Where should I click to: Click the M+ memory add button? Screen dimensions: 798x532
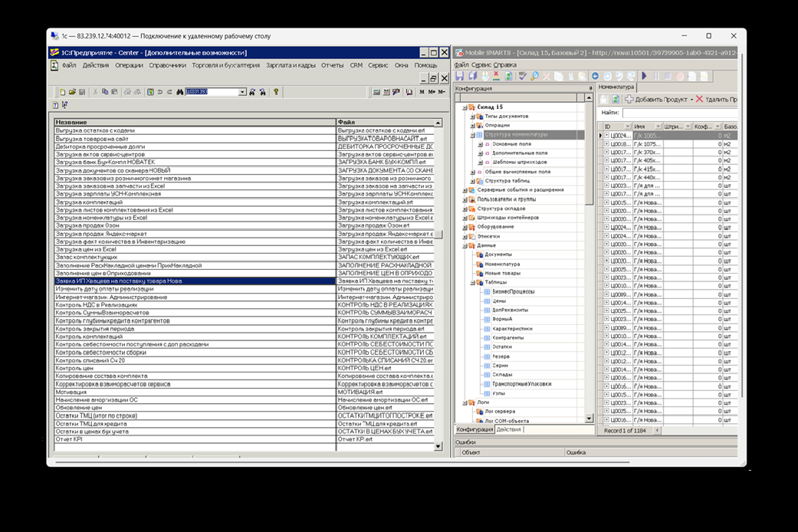coord(432,92)
